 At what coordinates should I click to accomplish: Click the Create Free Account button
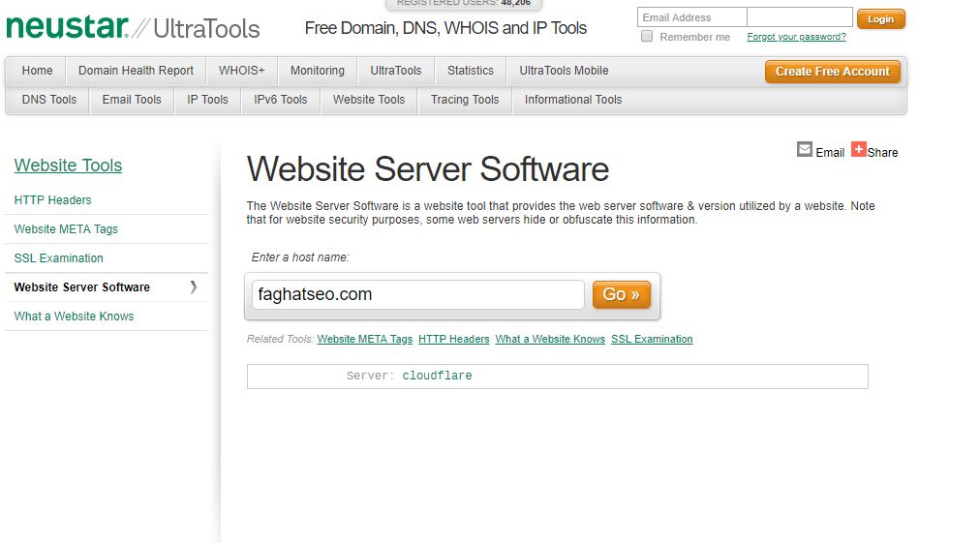tap(833, 72)
